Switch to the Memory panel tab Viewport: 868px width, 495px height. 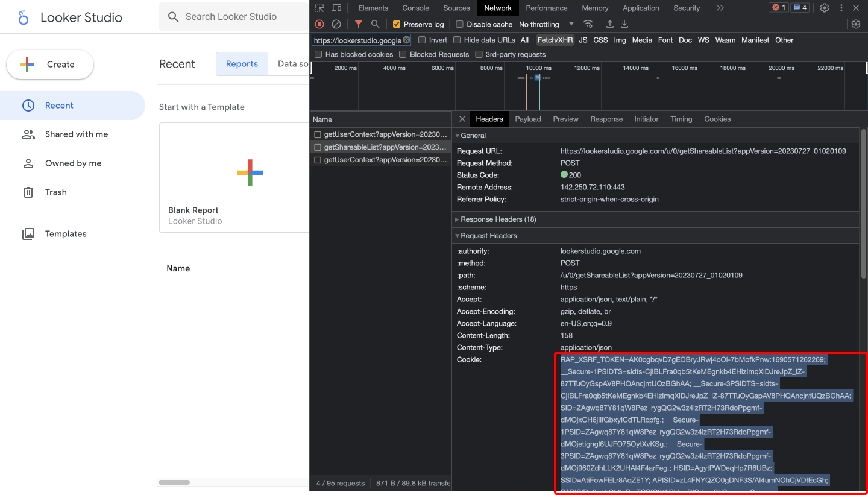[x=595, y=8]
